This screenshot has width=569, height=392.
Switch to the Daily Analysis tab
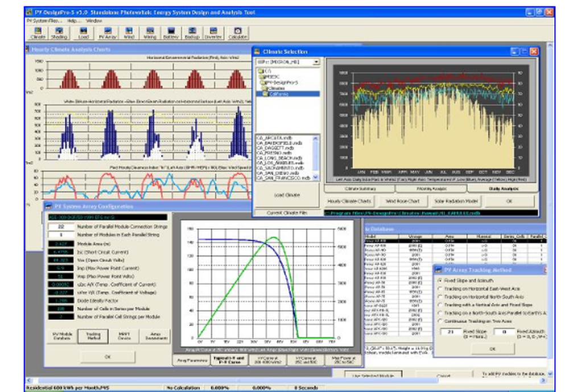click(504, 189)
